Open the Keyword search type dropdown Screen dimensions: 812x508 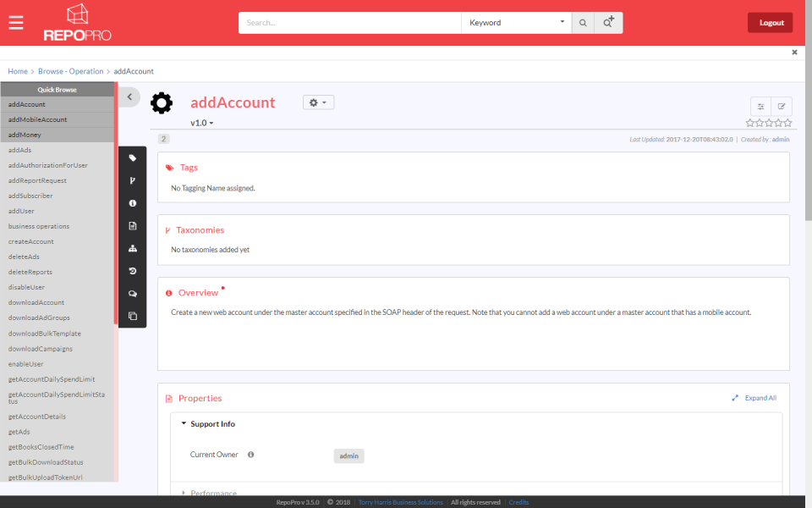click(x=516, y=23)
